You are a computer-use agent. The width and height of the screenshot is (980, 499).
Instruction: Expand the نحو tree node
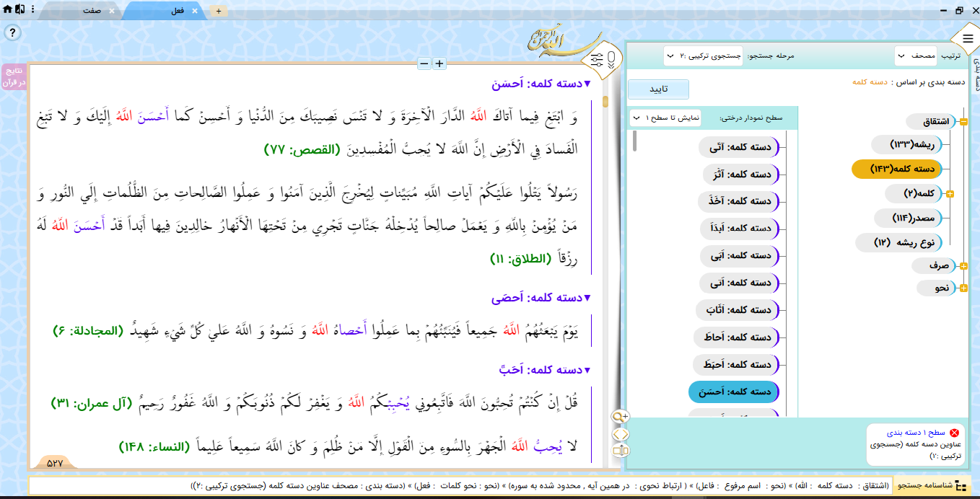point(963,288)
